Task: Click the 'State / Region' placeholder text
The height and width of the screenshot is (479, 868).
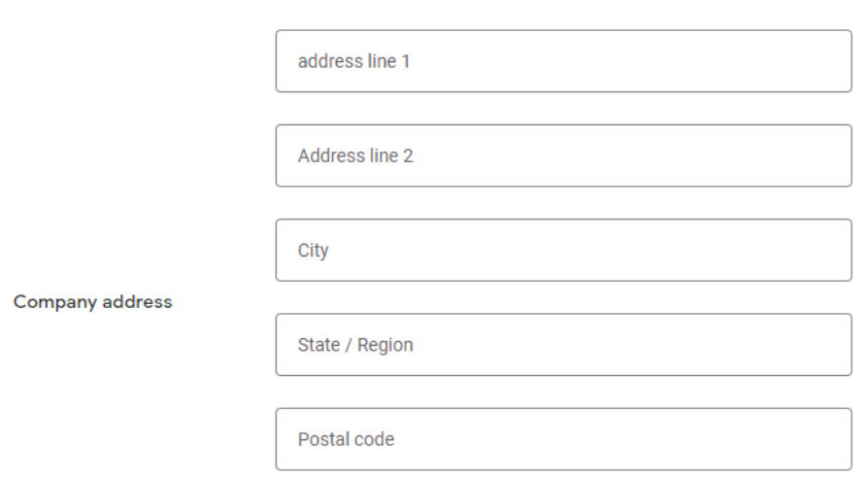Action: point(355,345)
